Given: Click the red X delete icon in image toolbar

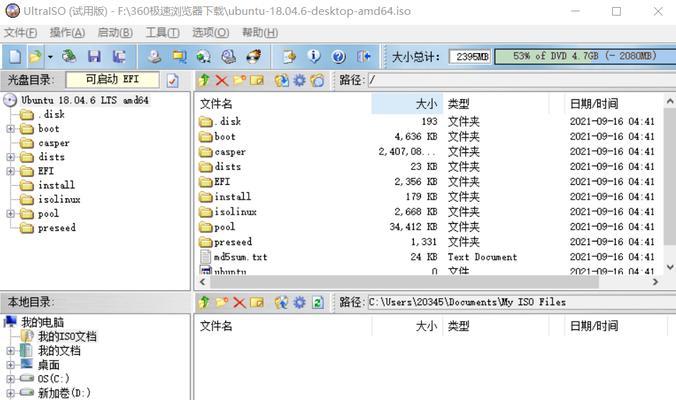Looking at the screenshot, I should (222, 80).
